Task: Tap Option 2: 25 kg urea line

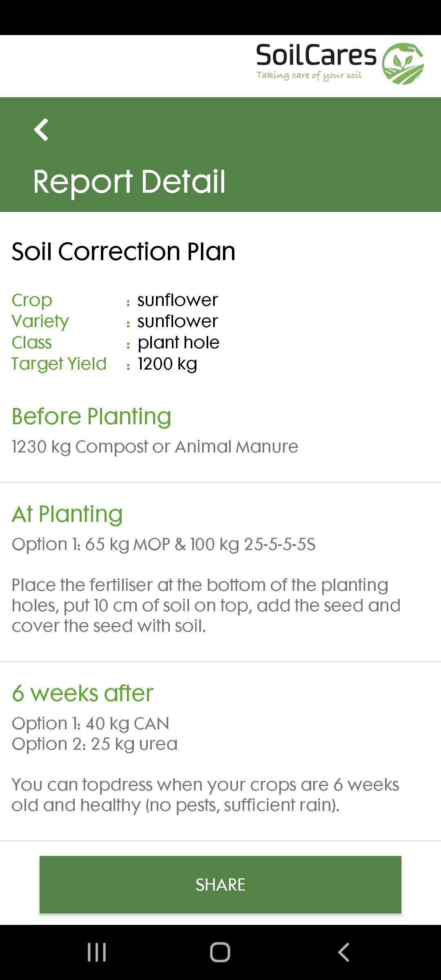Action: coord(94,744)
